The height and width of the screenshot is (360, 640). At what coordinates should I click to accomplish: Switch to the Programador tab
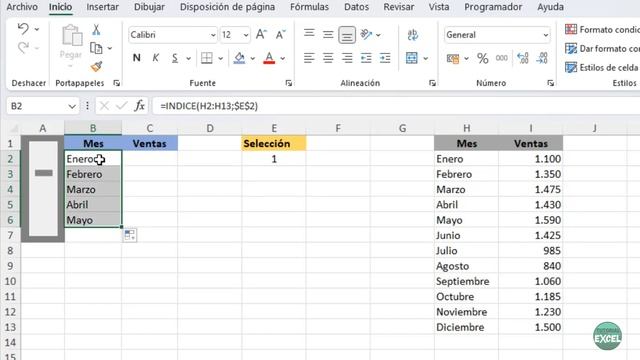click(493, 7)
